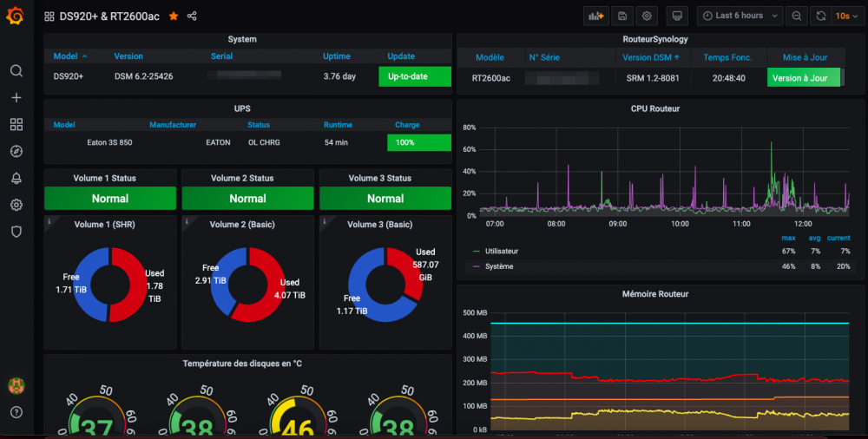Open the Last 6 hours time picker

coord(738,16)
